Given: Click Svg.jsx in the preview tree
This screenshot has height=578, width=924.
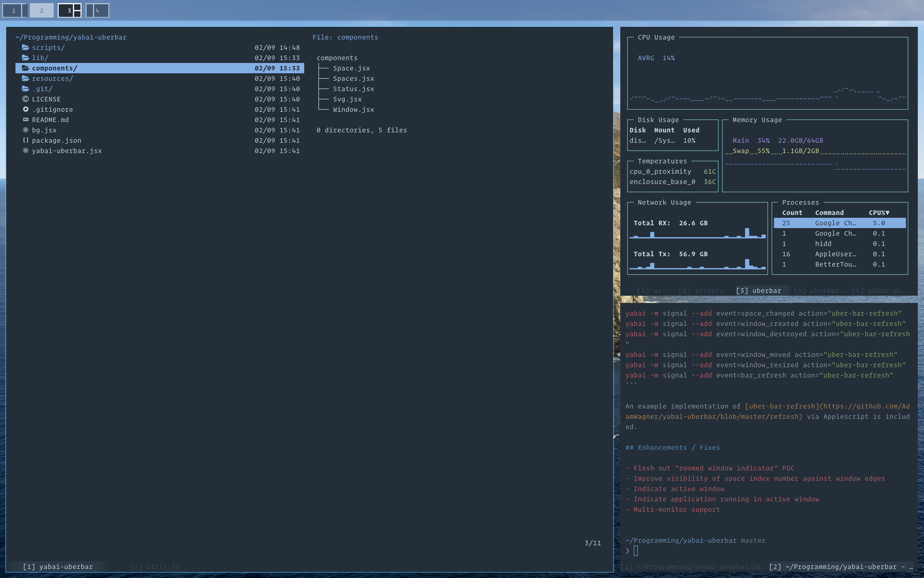Looking at the screenshot, I should point(348,99).
